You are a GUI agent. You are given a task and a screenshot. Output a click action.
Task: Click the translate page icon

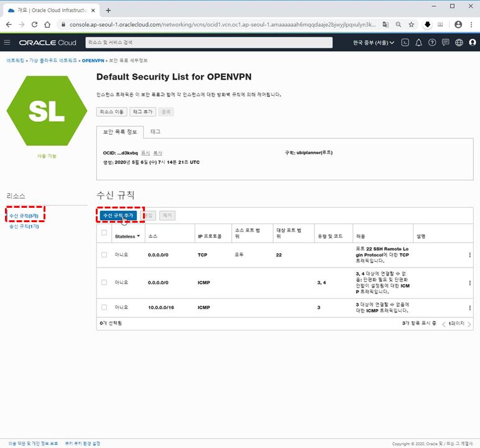point(385,24)
